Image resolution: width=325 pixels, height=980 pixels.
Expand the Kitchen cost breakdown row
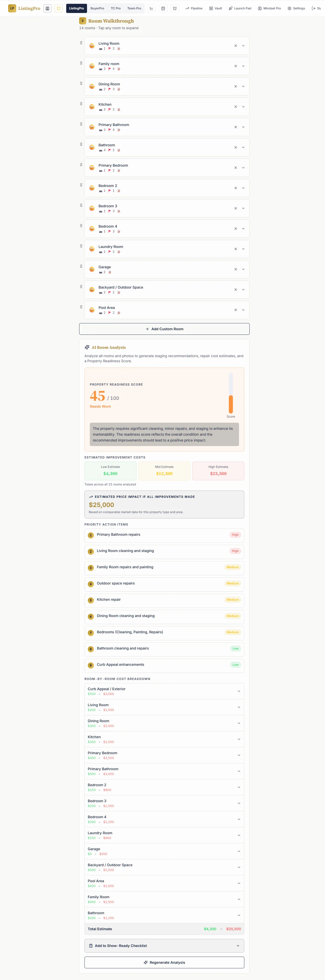[164, 739]
